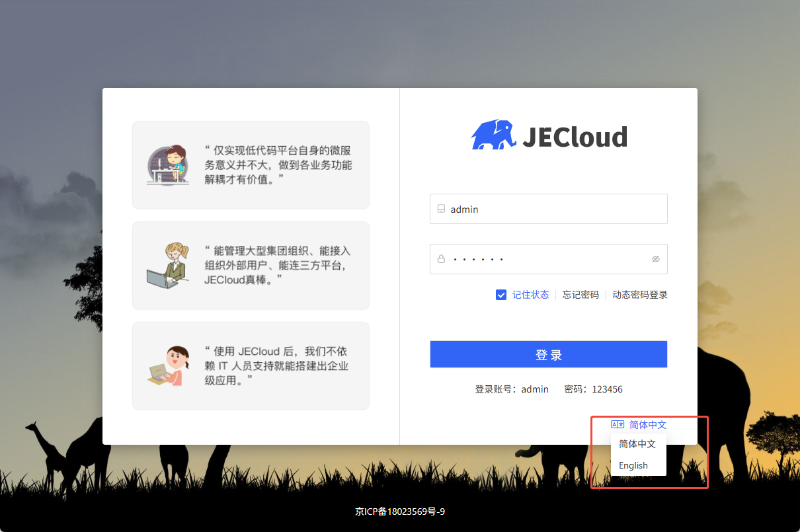This screenshot has height=532, width=800.
Task: Open the 简体中文 language dropdown
Action: tap(647, 425)
